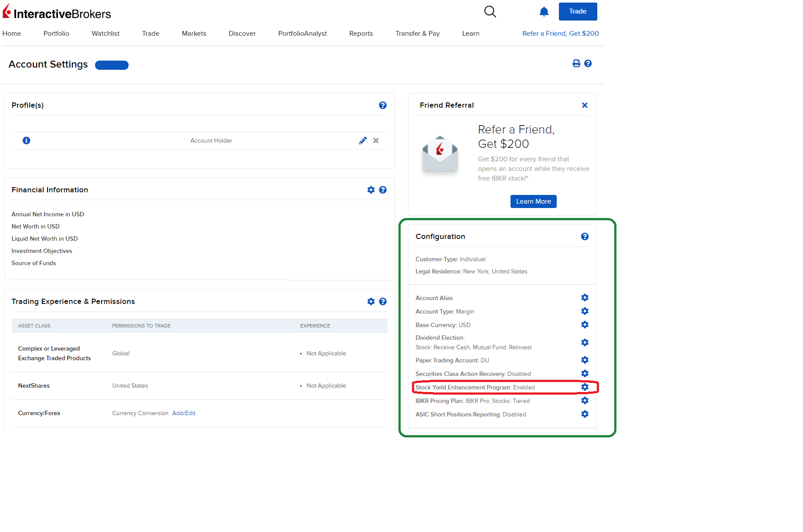Print the Account Settings page
The width and height of the screenshot is (803, 532).
click(x=576, y=63)
